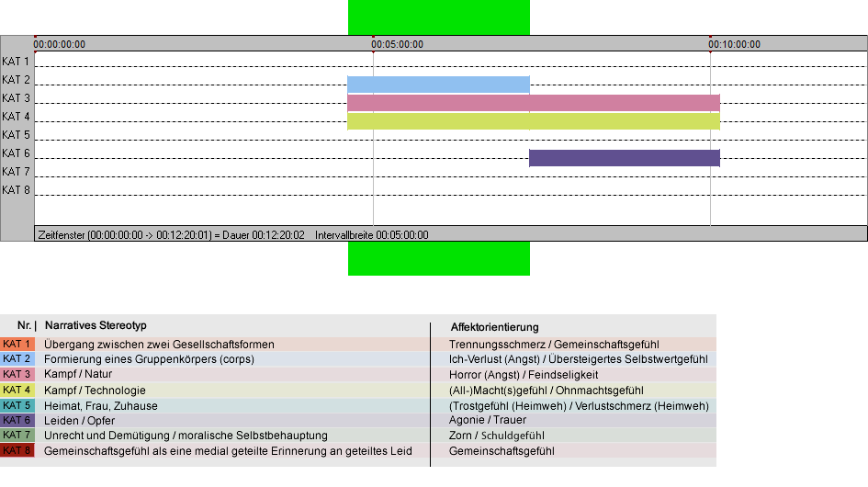Click 'Gemeinschaftsgefühl' in the KAT 8 affect column
868x487 pixels.
click(502, 451)
